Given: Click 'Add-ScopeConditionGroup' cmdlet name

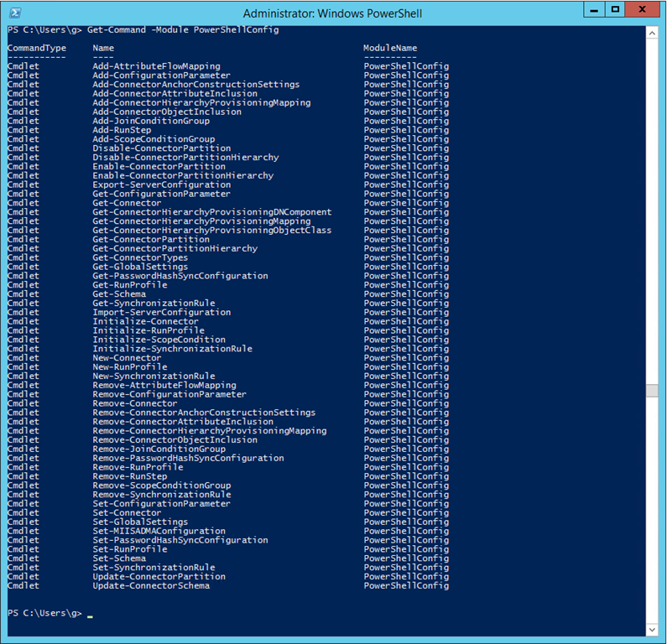Looking at the screenshot, I should coord(154,139).
